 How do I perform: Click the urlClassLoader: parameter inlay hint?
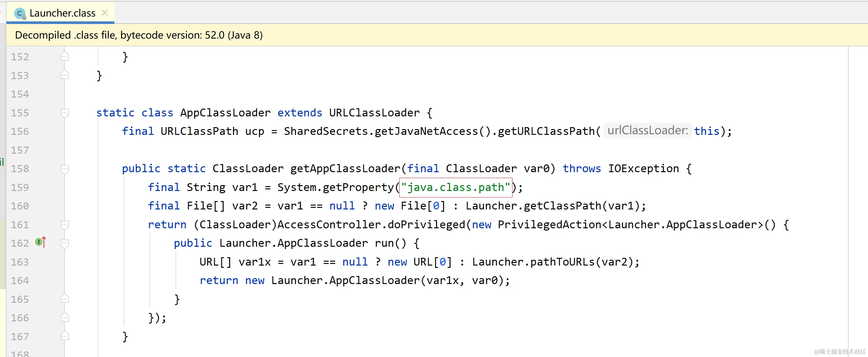tap(647, 130)
